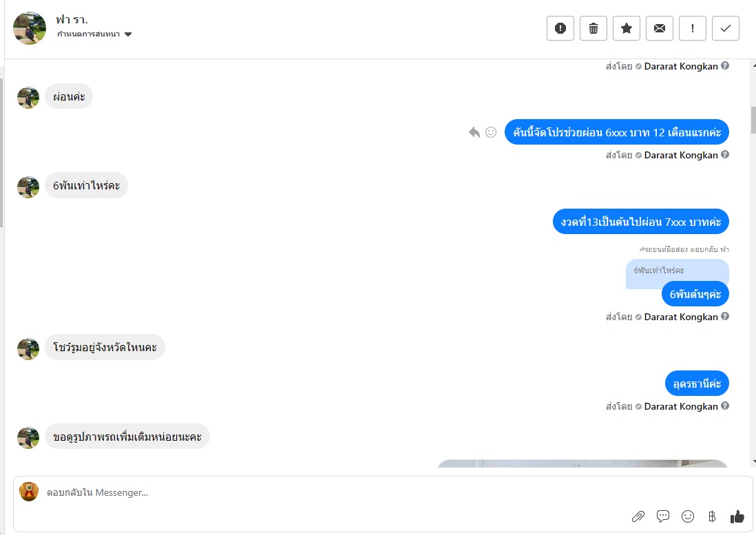Send a thumbs-up like

click(737, 516)
